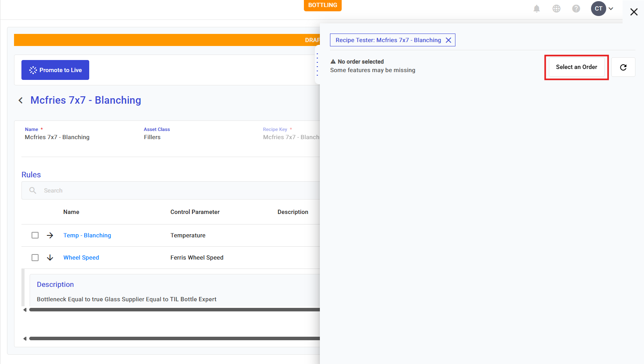Expand the CT user account dropdown

[x=602, y=9]
